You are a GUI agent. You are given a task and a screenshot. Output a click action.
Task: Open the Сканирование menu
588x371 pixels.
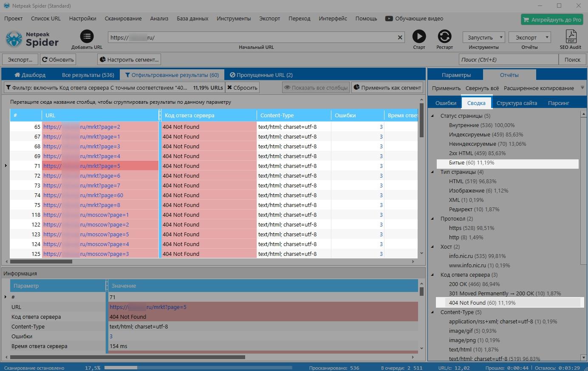[x=123, y=19]
